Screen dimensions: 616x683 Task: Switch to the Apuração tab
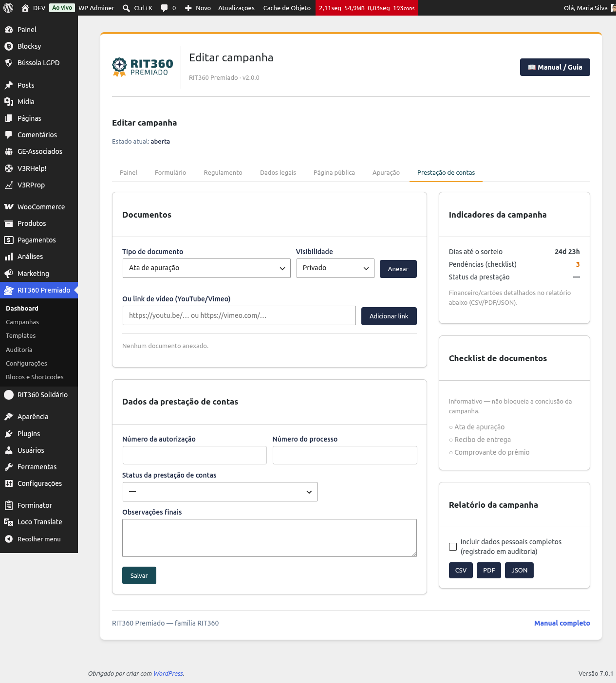point(386,173)
